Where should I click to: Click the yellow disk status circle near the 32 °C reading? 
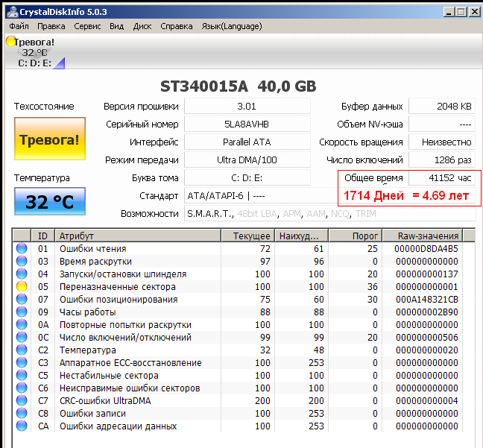(x=10, y=41)
